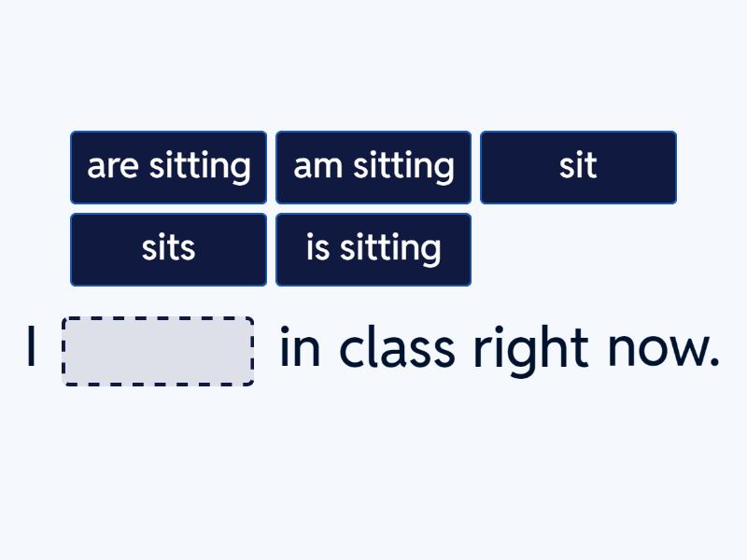Tap the first-person present continuous option "am sitting"

pos(373,167)
